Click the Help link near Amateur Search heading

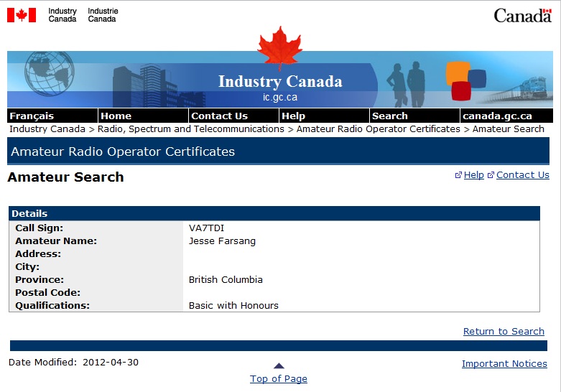click(473, 175)
